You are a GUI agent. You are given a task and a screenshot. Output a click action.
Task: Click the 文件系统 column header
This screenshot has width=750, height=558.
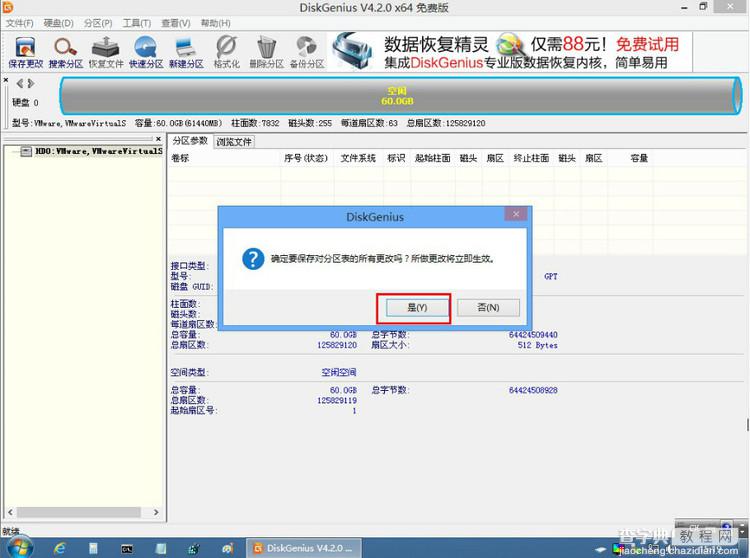[x=358, y=158]
